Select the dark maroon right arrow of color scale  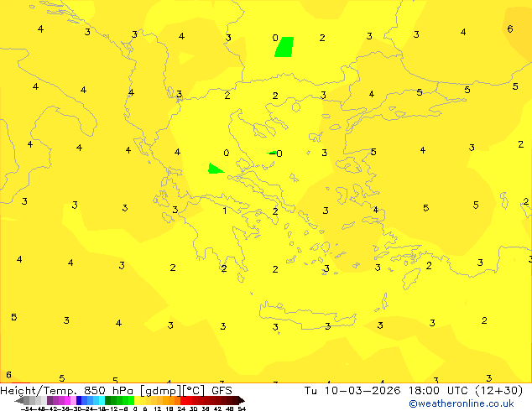[242, 401]
